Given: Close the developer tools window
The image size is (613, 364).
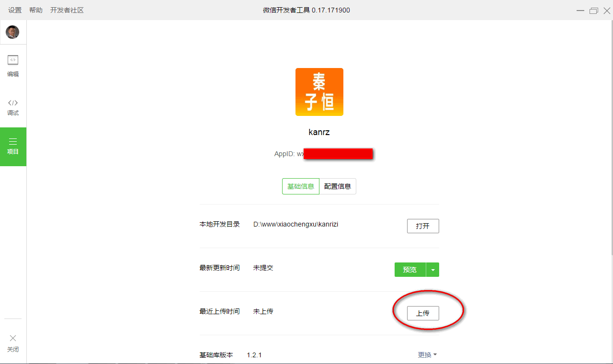Looking at the screenshot, I should [x=606, y=11].
